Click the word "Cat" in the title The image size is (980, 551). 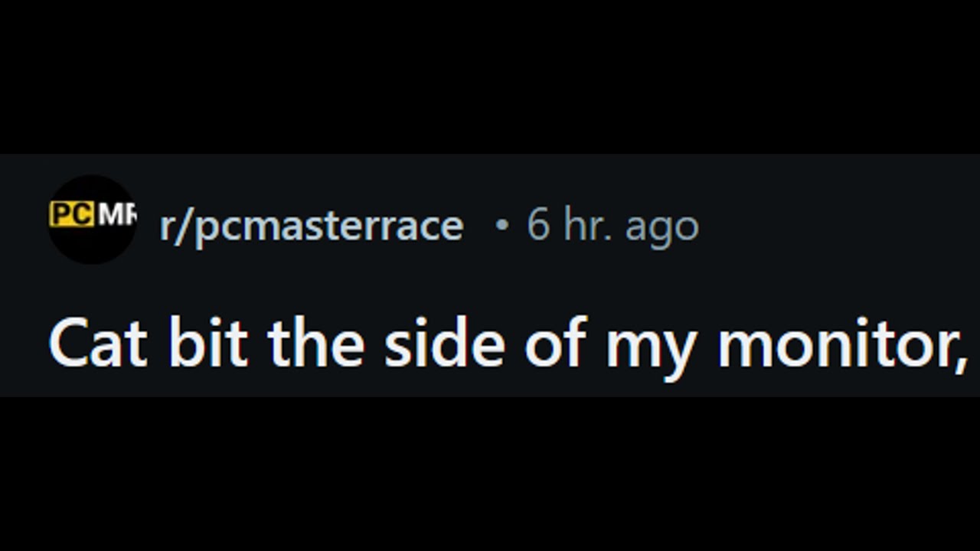(98, 344)
